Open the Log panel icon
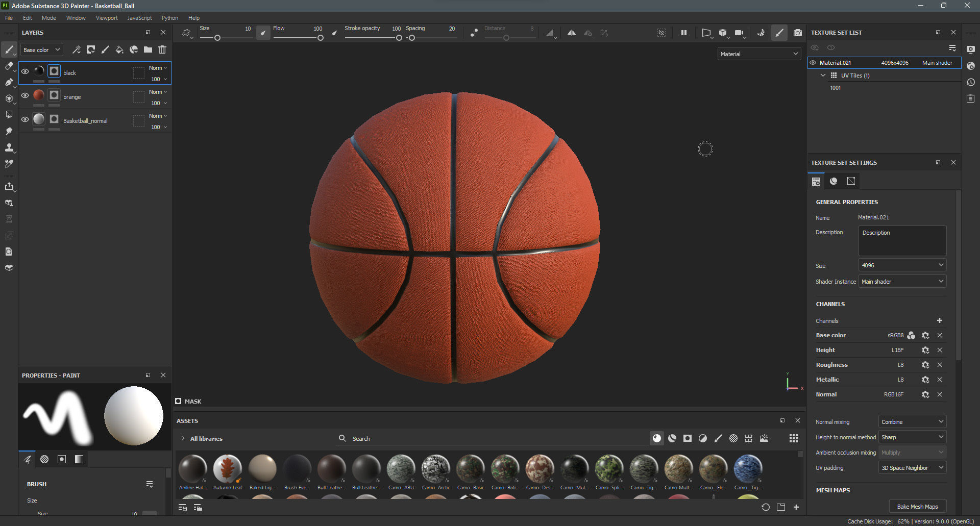The height and width of the screenshot is (526, 980). (971, 98)
